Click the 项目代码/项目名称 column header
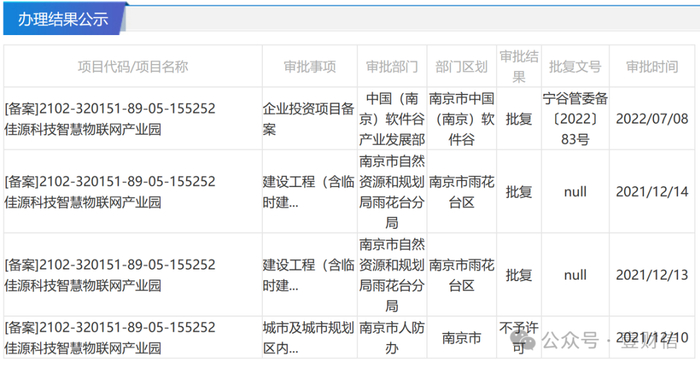700x368 pixels. coord(133,67)
